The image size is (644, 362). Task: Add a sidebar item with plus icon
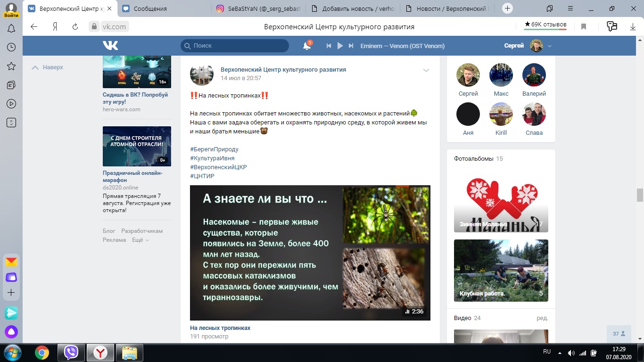pyautogui.click(x=11, y=293)
